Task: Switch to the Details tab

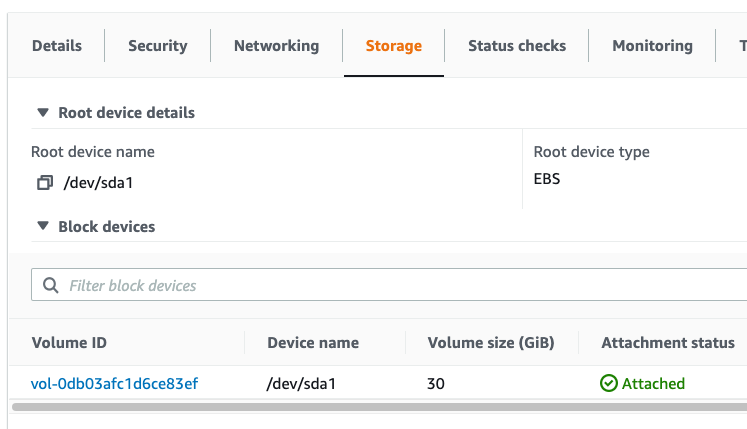Action: pos(57,46)
